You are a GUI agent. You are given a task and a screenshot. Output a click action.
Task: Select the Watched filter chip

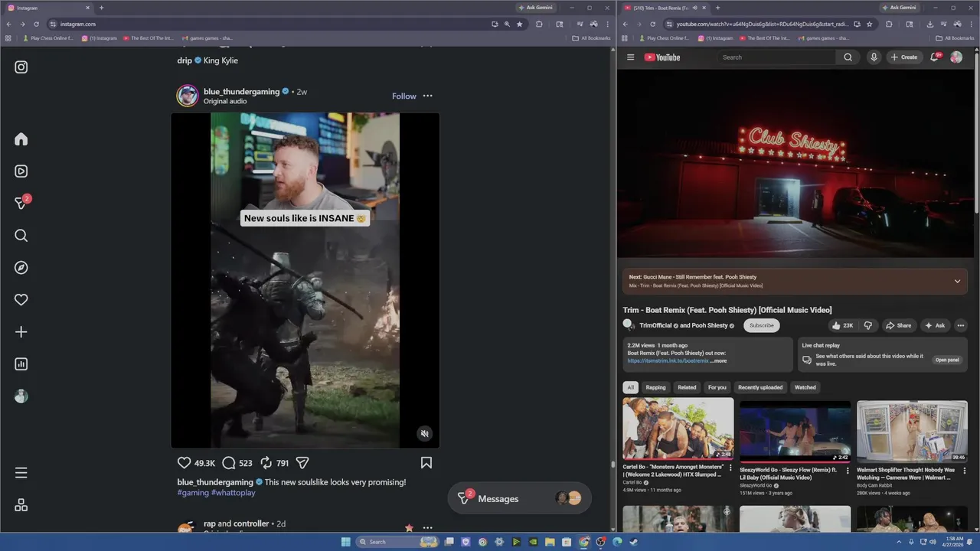[x=805, y=387]
